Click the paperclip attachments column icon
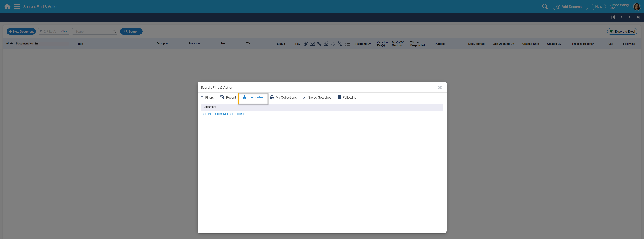644x239 pixels. [306, 44]
